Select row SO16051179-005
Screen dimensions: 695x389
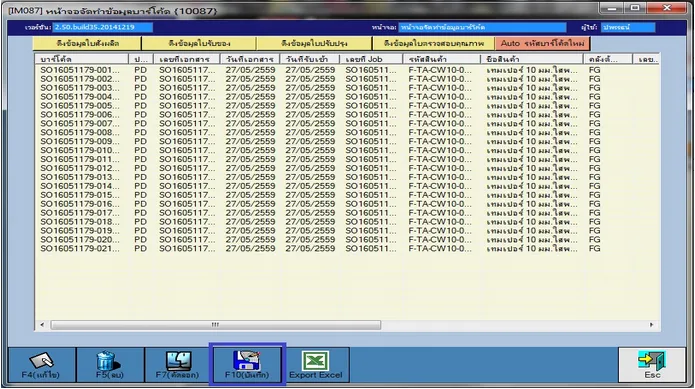click(x=347, y=106)
